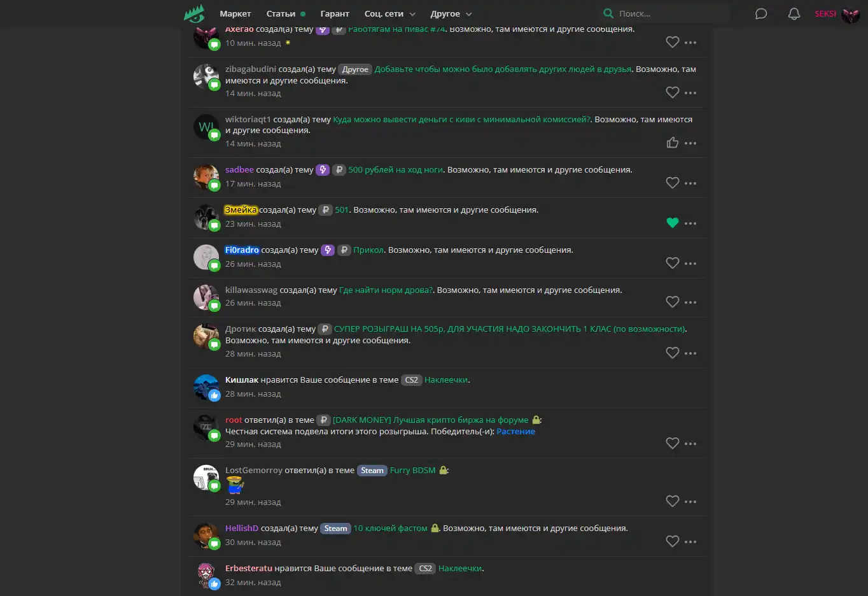
Task: Open the winner link Растение
Action: [516, 432]
